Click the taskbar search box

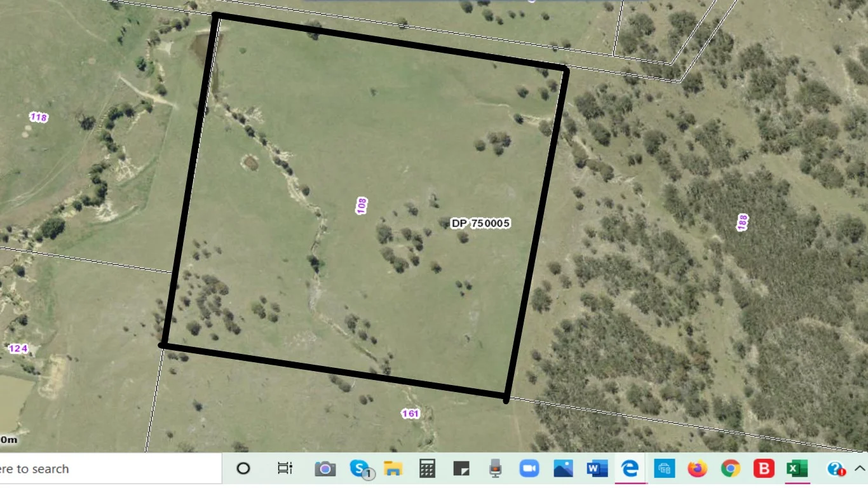pyautogui.click(x=108, y=469)
